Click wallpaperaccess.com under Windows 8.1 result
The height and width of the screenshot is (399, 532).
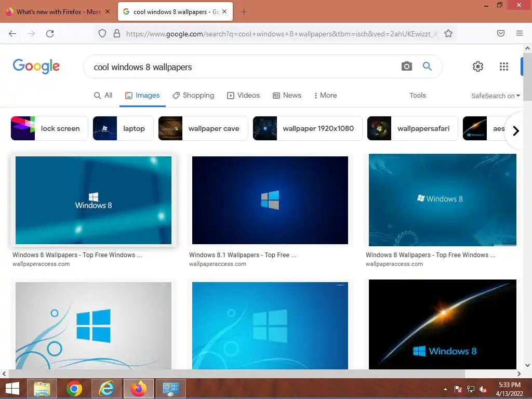218,264
